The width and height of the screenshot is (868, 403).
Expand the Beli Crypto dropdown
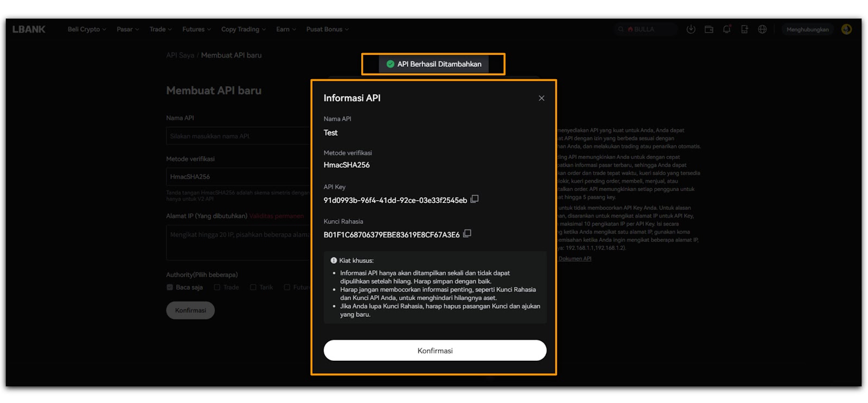[x=86, y=29]
